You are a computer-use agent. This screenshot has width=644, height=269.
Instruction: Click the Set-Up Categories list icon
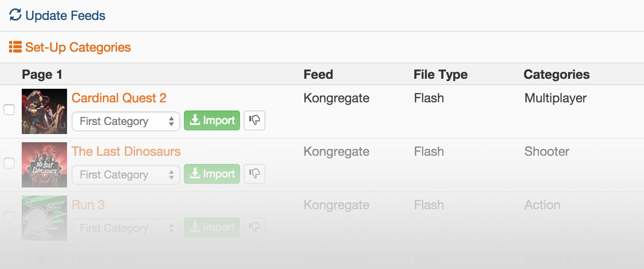[15, 47]
